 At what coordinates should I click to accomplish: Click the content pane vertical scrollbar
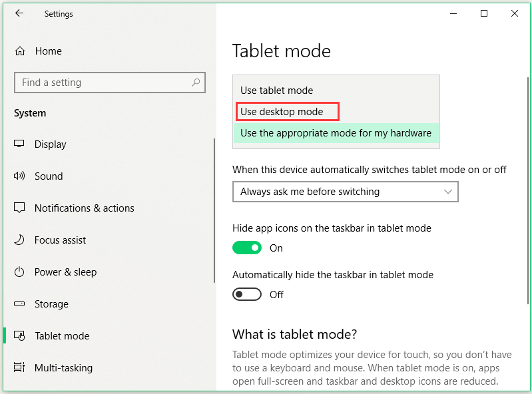coord(527,190)
